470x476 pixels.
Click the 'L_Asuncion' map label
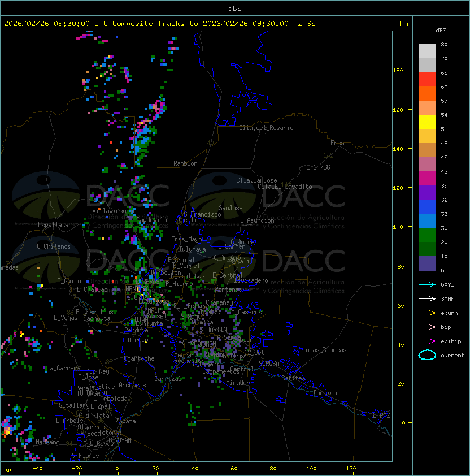point(257,220)
